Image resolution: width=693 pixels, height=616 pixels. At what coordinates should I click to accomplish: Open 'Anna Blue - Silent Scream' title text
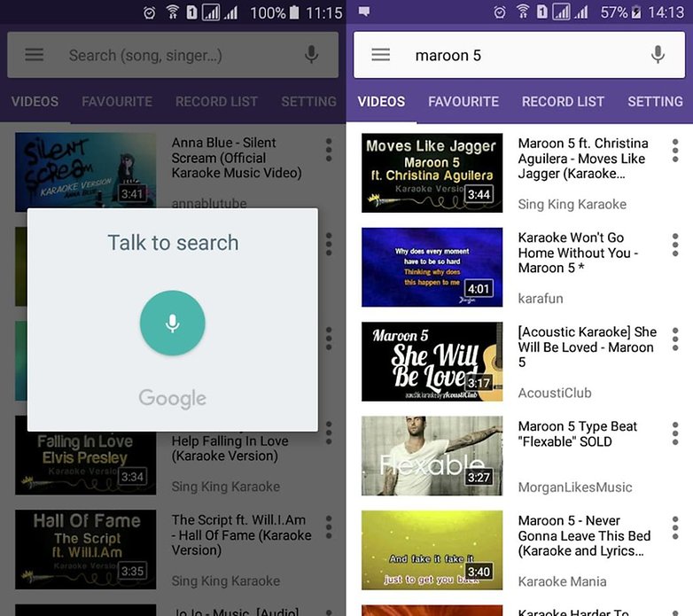[237, 158]
